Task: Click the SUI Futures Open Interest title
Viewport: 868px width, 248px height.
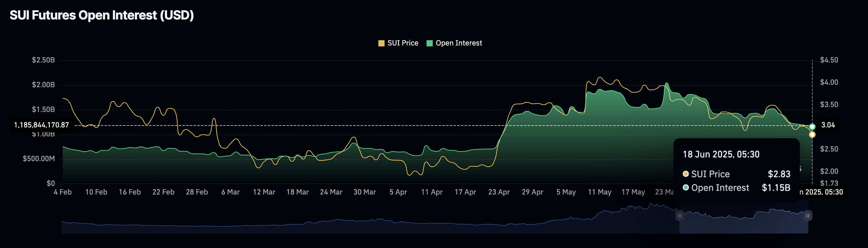Action: pos(102,15)
